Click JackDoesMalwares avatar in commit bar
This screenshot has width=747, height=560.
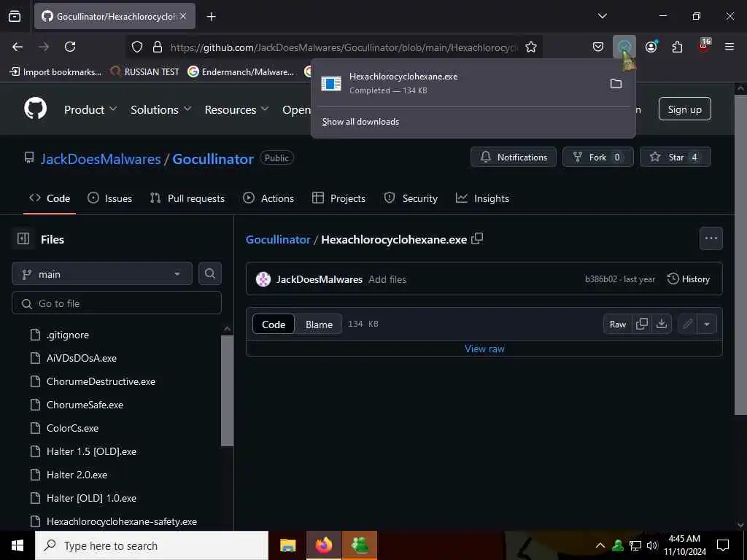[x=263, y=279]
